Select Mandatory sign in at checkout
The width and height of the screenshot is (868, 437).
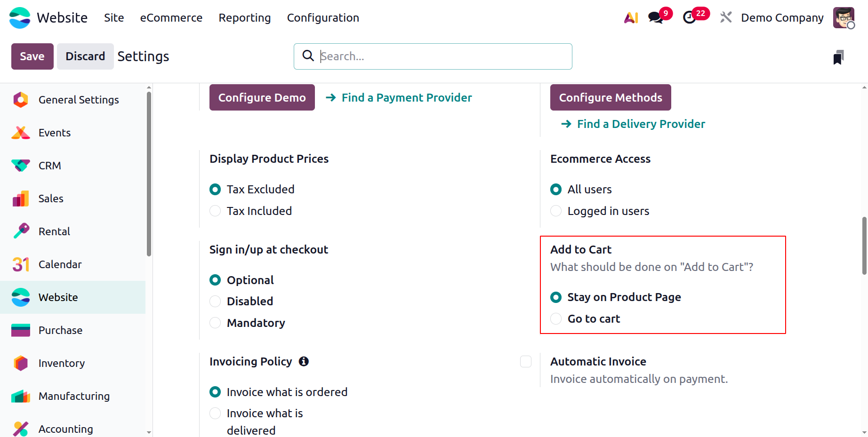[215, 323]
